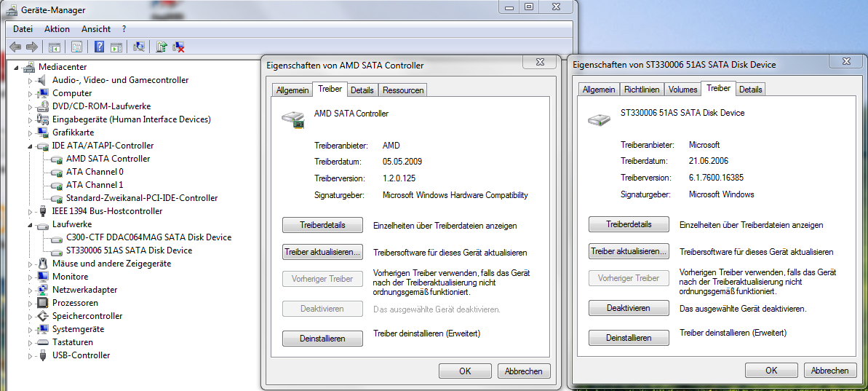Open the Properties toolbar icon
The width and height of the screenshot is (868, 391).
tap(77, 47)
